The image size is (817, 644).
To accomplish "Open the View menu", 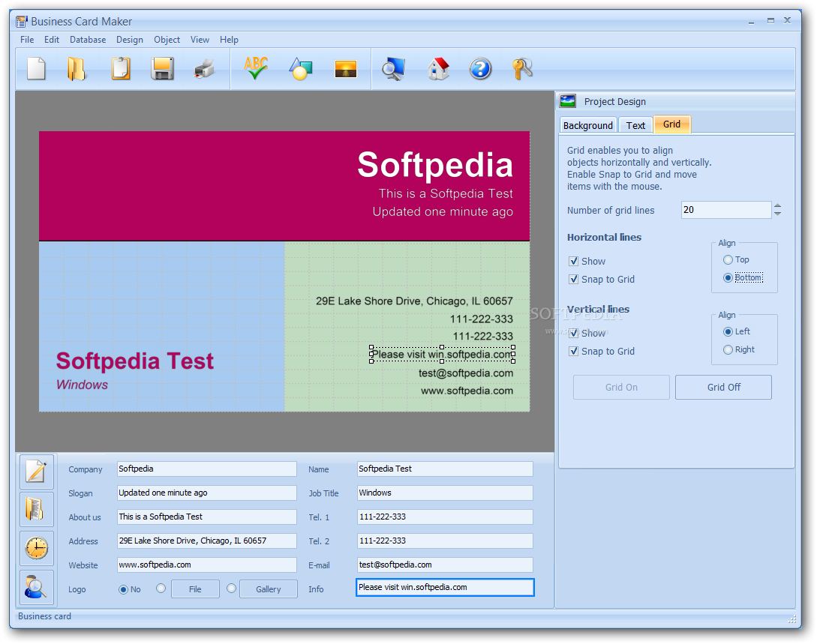I will [200, 40].
